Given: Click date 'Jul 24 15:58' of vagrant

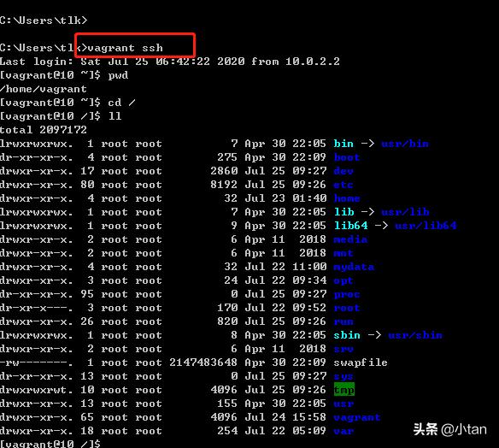Looking at the screenshot, I should pos(285,417).
